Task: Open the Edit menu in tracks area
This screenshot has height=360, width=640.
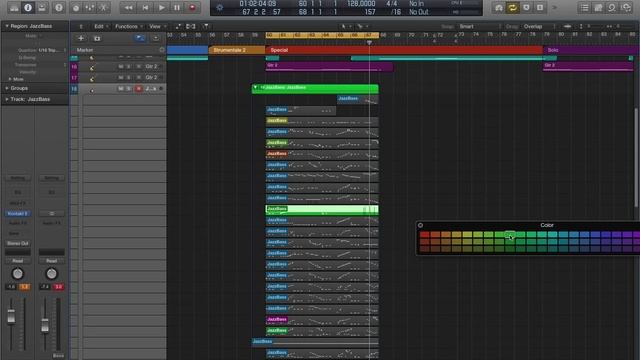Action: tap(101, 27)
